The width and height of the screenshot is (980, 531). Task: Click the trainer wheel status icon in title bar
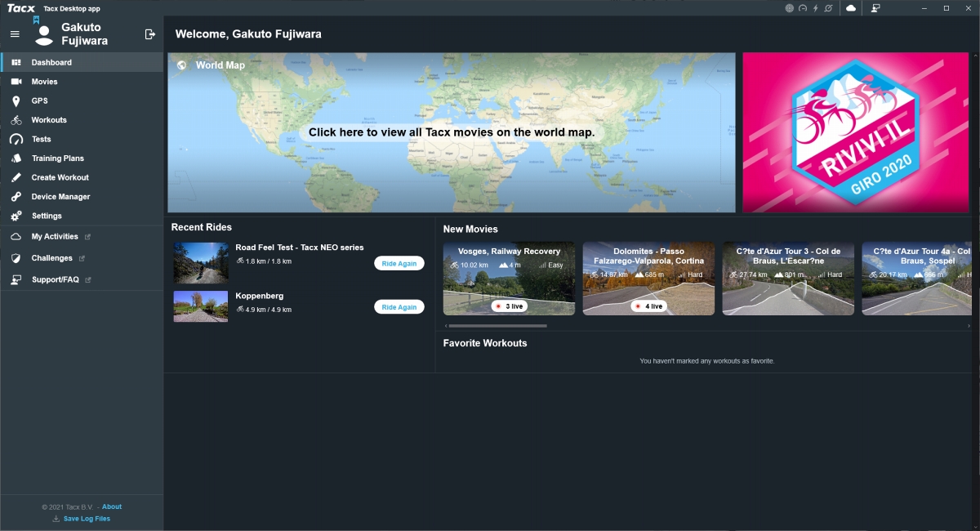click(x=790, y=8)
